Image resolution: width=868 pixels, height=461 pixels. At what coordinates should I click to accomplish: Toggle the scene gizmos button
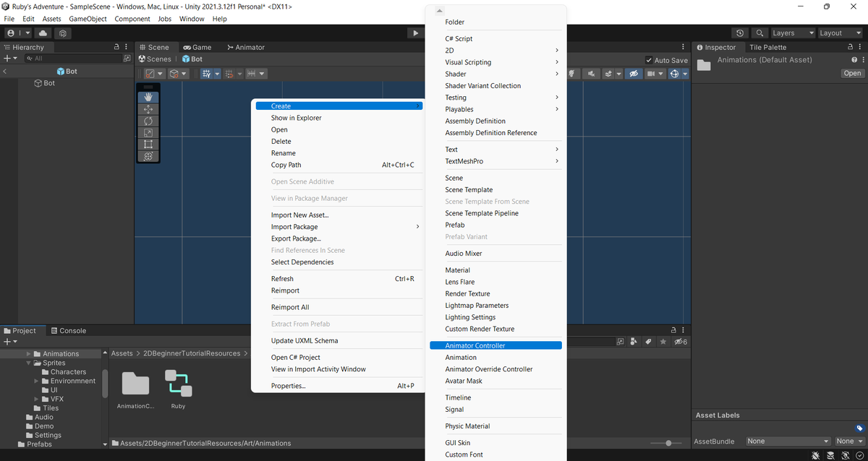tap(675, 74)
